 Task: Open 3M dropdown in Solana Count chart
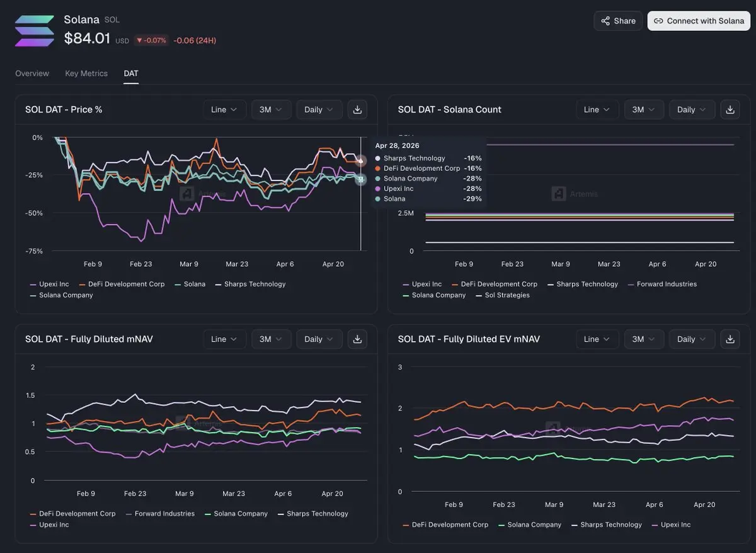click(x=644, y=110)
